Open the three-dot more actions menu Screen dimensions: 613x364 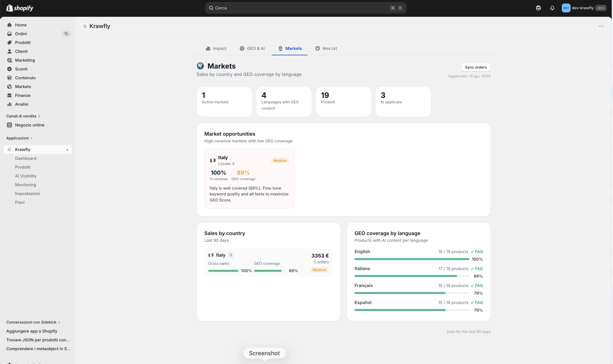pos(601,26)
